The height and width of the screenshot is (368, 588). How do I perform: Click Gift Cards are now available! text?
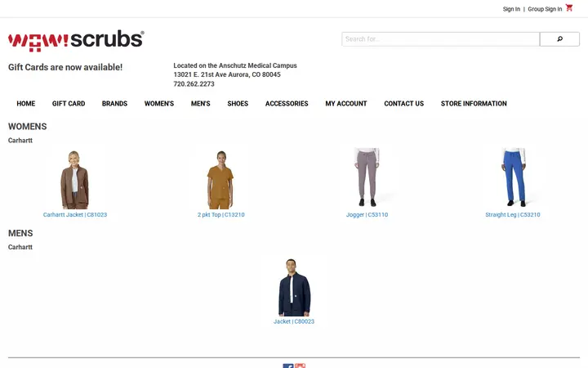(65, 67)
